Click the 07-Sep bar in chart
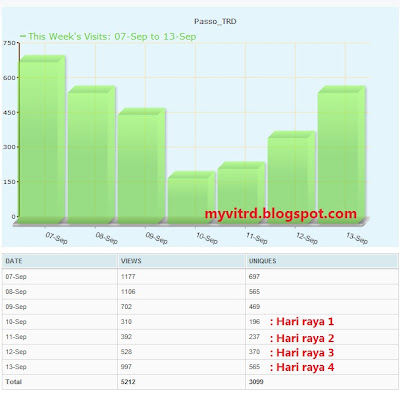Image resolution: width=400 pixels, height=398 pixels. (x=42, y=139)
